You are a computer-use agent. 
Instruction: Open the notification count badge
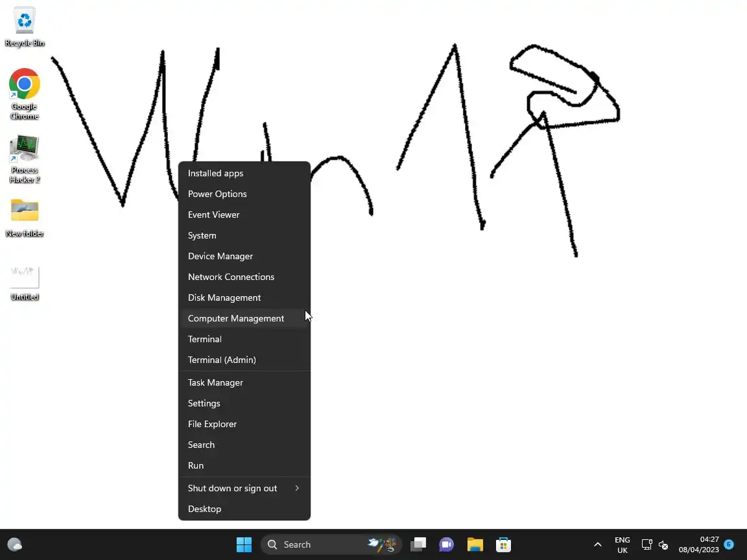[x=728, y=544]
